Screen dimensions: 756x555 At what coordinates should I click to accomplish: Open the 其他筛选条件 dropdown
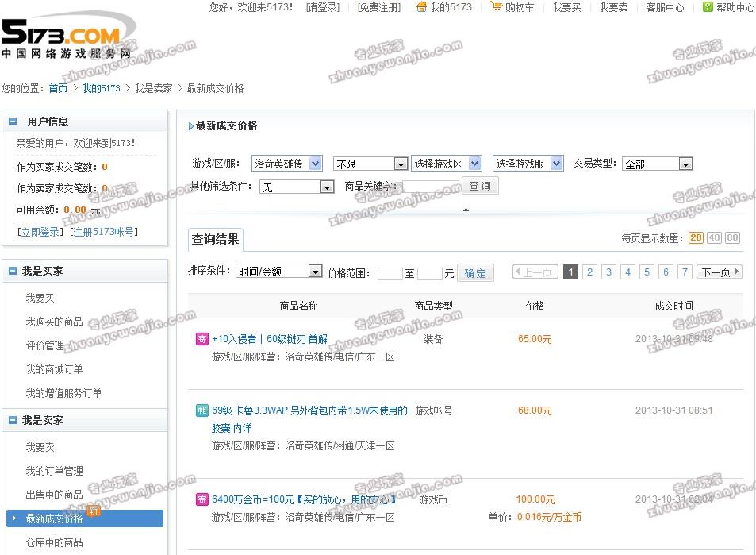coord(297,187)
